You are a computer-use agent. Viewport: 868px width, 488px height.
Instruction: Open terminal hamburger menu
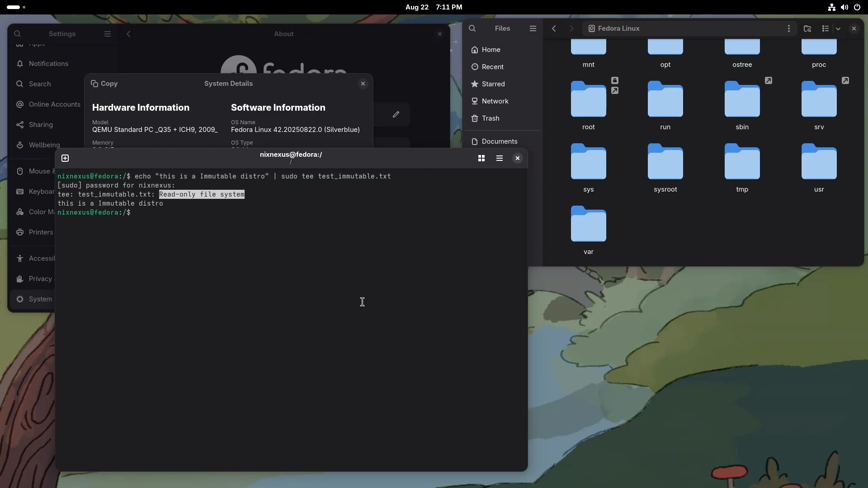[500, 158]
